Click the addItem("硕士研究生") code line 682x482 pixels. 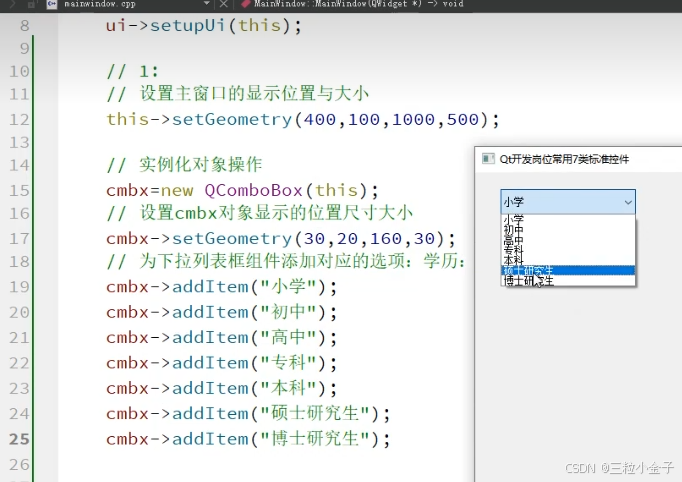(x=248, y=414)
